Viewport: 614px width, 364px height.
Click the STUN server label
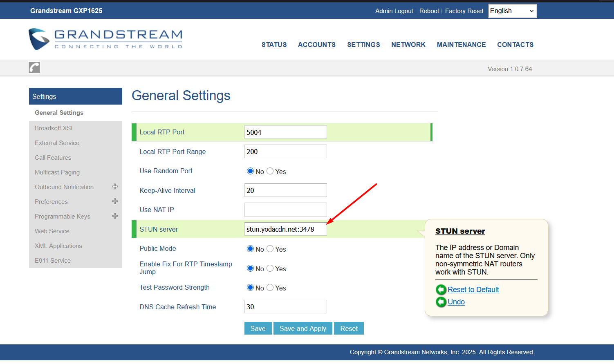point(159,229)
